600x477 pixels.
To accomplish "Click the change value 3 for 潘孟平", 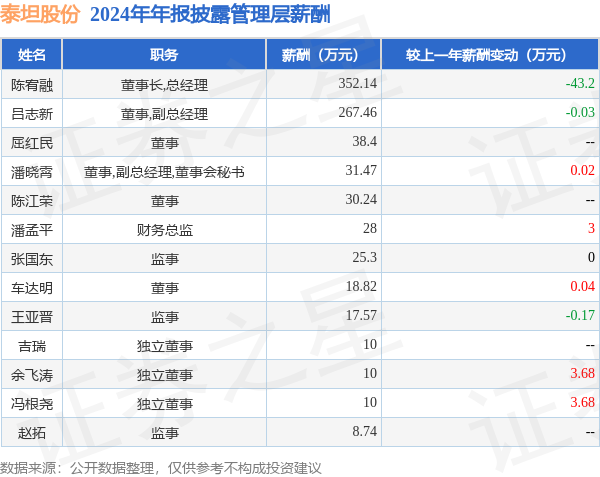I will (x=592, y=228).
